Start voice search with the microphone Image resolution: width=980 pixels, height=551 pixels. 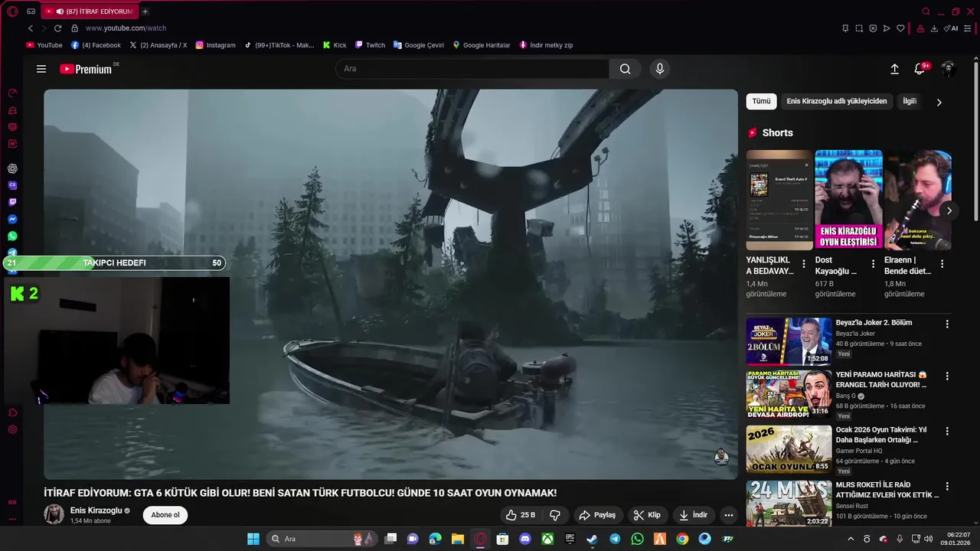point(660,69)
